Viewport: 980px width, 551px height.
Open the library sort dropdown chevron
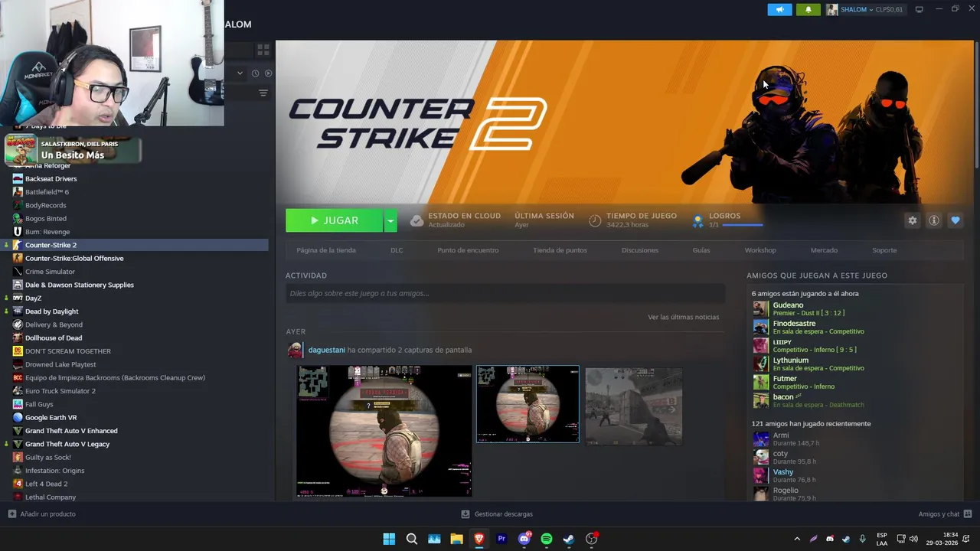point(240,73)
